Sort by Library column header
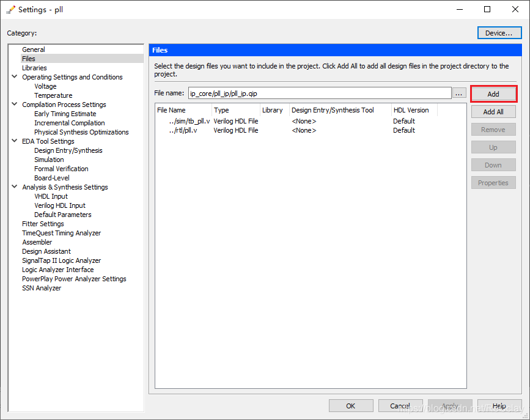Image resolution: width=530 pixels, height=420 pixels. tap(274, 110)
